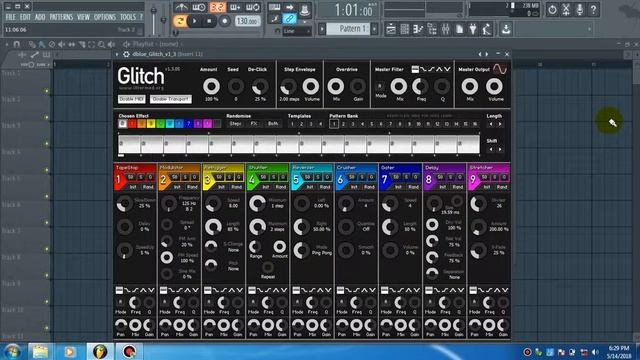Click arrow left of Pattern 1
The image size is (640, 360).
[322, 29]
